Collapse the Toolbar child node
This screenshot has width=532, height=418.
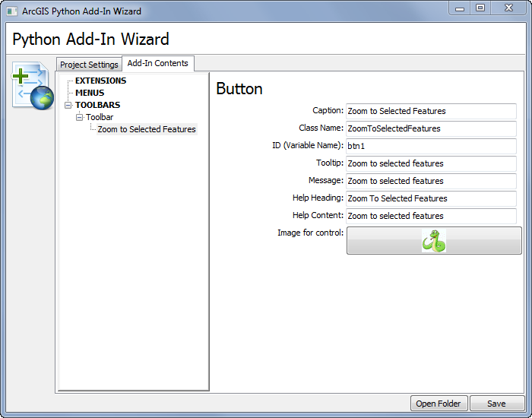click(x=79, y=117)
